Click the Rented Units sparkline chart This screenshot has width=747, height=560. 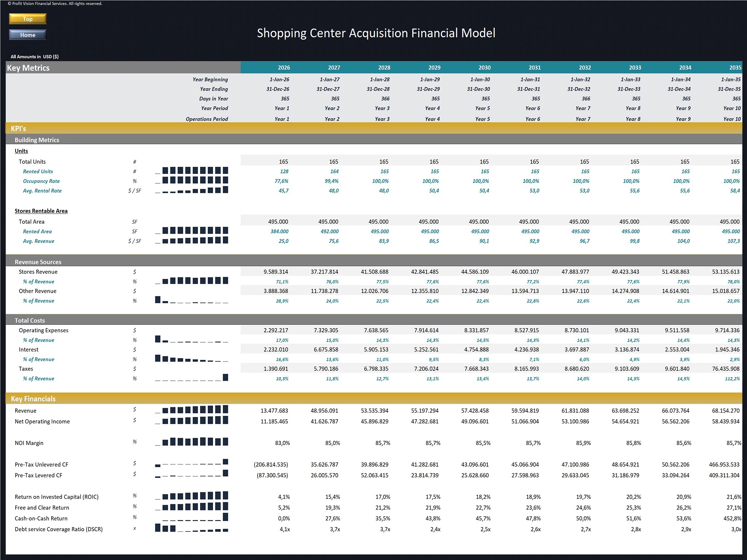(192, 171)
